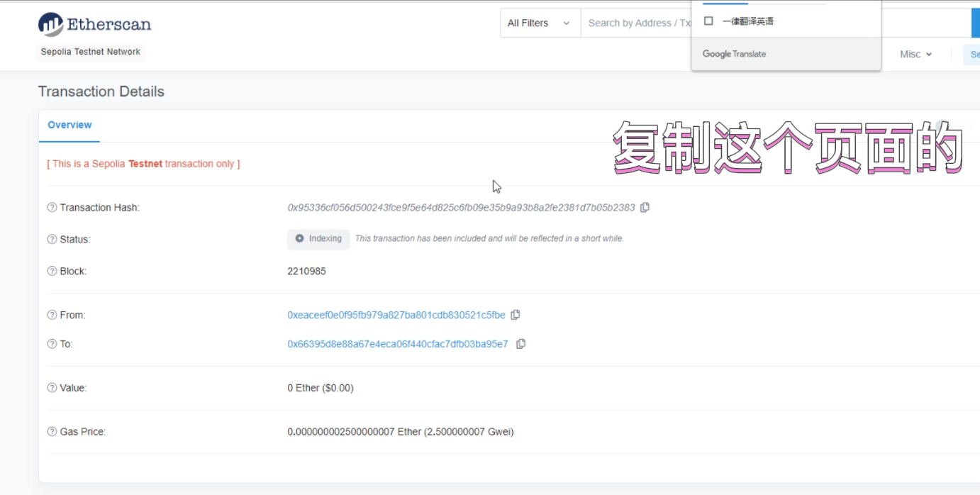Open the From address 0xeaceef0e... link
Image resolution: width=980 pixels, height=495 pixels.
click(396, 315)
